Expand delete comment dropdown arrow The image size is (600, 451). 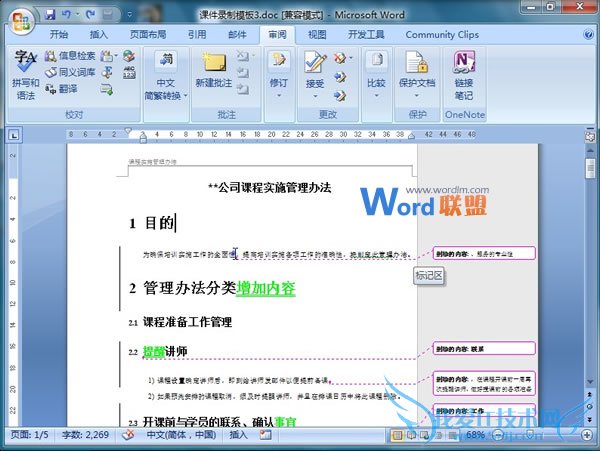click(253, 56)
